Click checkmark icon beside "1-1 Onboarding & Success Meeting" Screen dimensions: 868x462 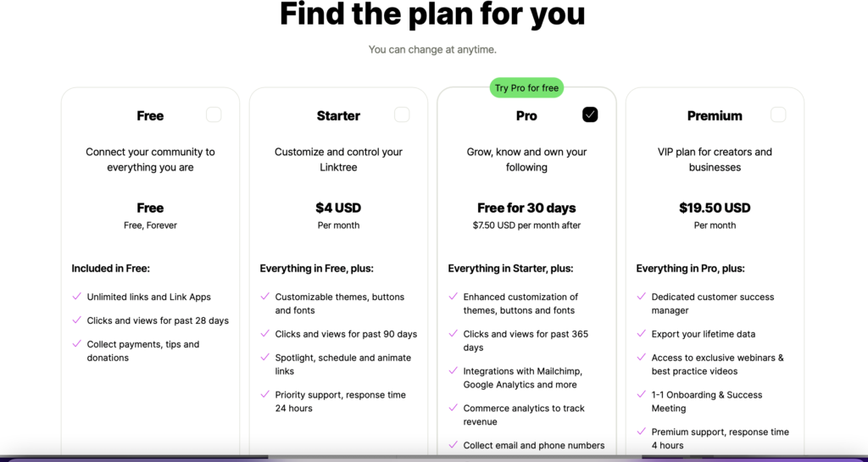point(641,395)
